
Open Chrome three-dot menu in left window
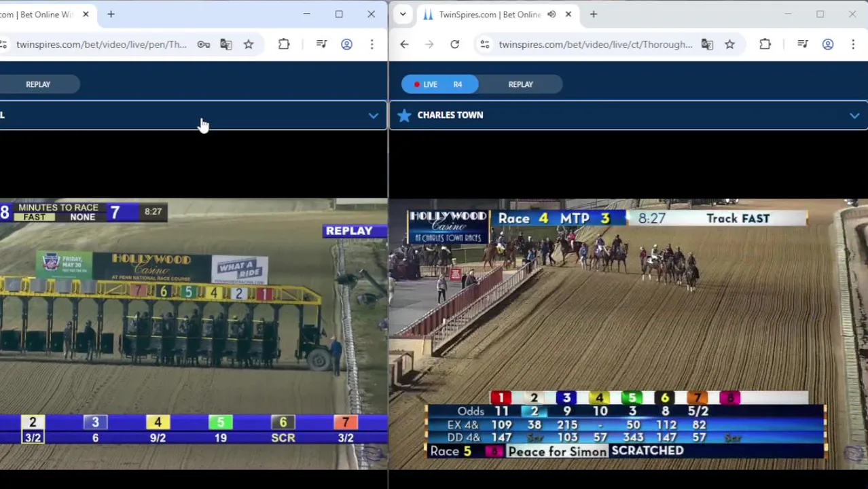click(372, 44)
